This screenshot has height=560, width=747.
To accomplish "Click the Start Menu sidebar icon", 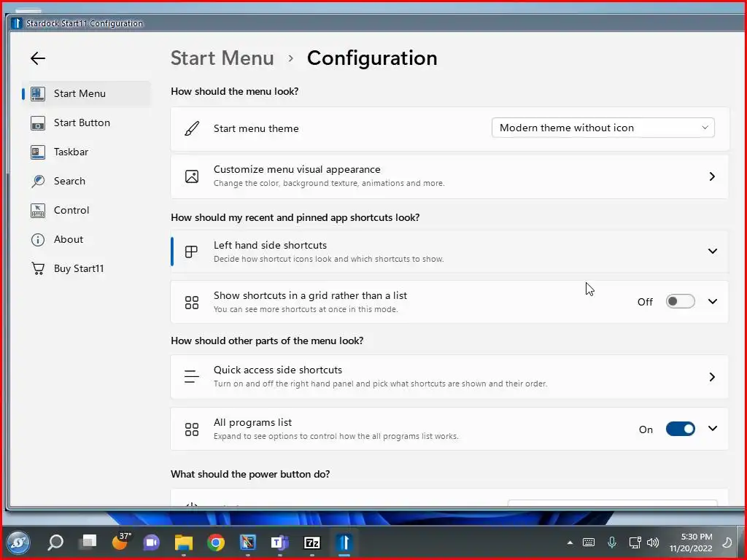I will [38, 94].
